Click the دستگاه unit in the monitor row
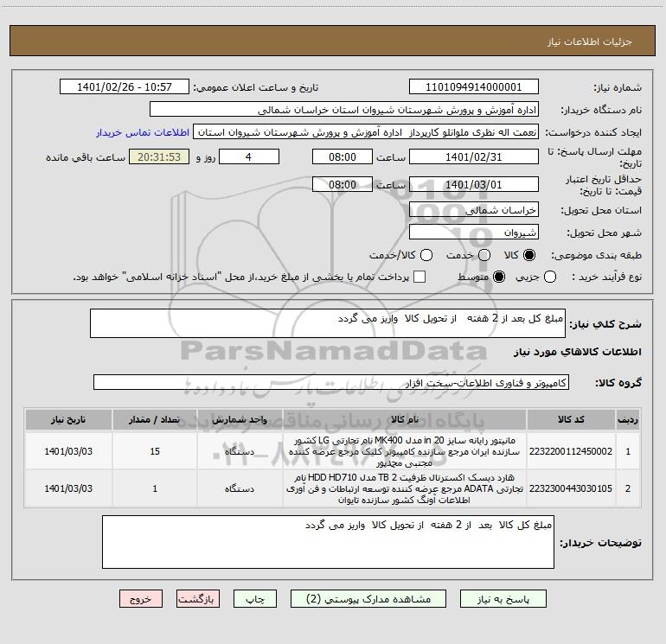The image size is (666, 644). coord(240,451)
